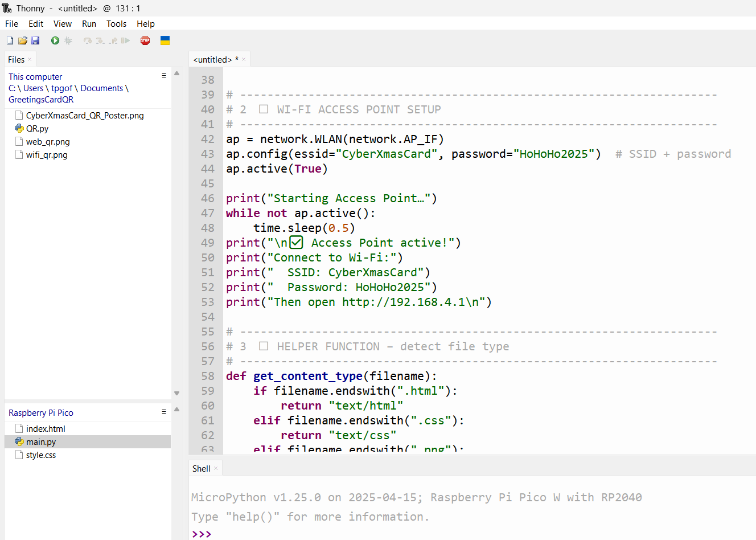756x540 pixels.
Task: Click the New file toolbar icon
Action: (10, 40)
